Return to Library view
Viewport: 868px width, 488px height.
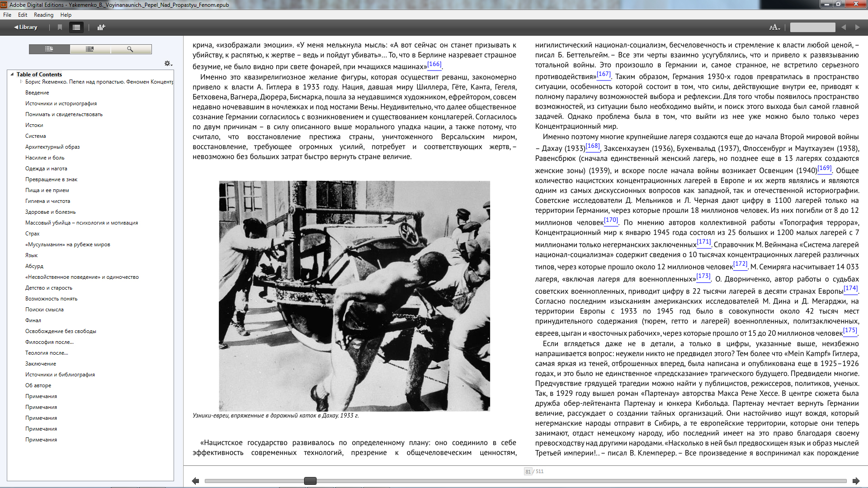coord(26,27)
